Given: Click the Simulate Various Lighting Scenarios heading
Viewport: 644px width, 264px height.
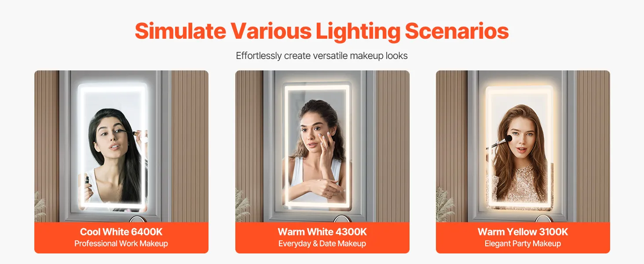Looking at the screenshot, I should [x=322, y=31].
